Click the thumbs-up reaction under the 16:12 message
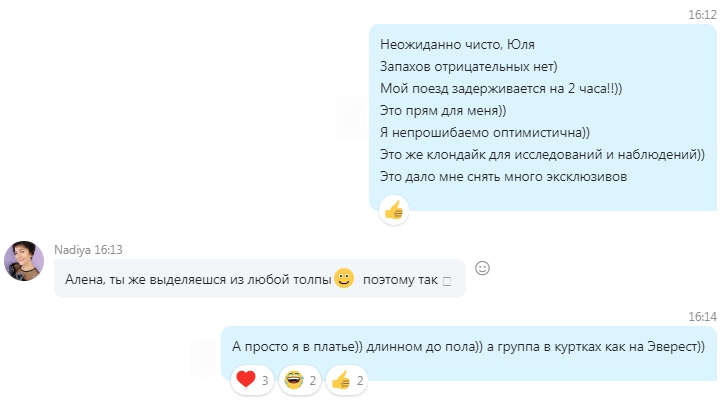Image resolution: width=724 pixels, height=407 pixels. [393, 210]
